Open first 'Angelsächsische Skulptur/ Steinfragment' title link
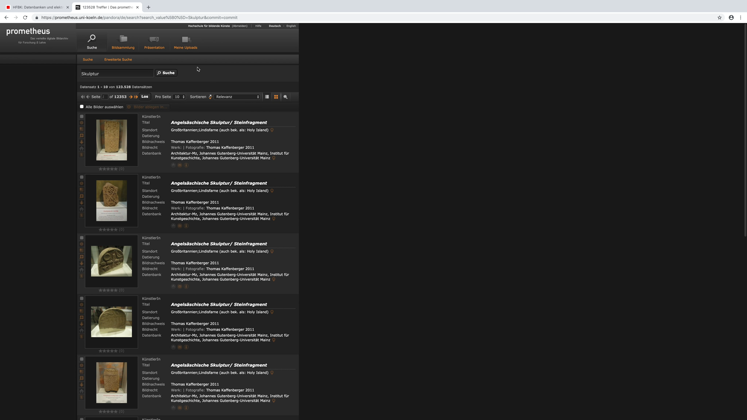The width and height of the screenshot is (747, 420). pyautogui.click(x=218, y=123)
